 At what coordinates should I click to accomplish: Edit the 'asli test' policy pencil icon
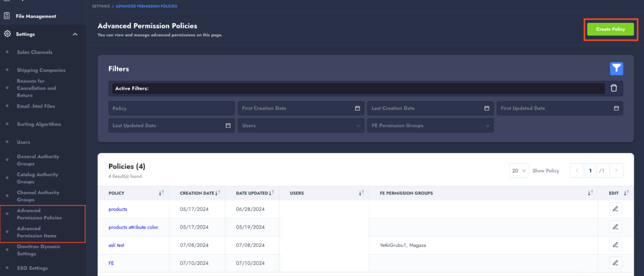[x=615, y=245]
